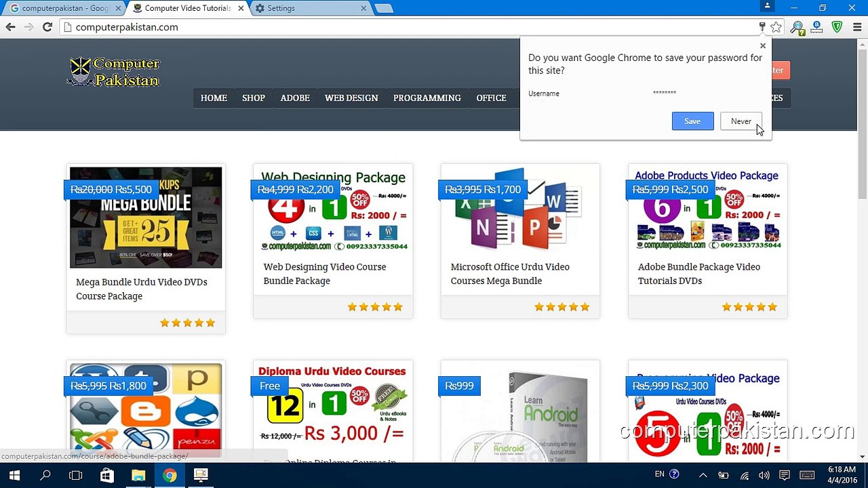Open the Web Designing Package product image

pos(333,210)
